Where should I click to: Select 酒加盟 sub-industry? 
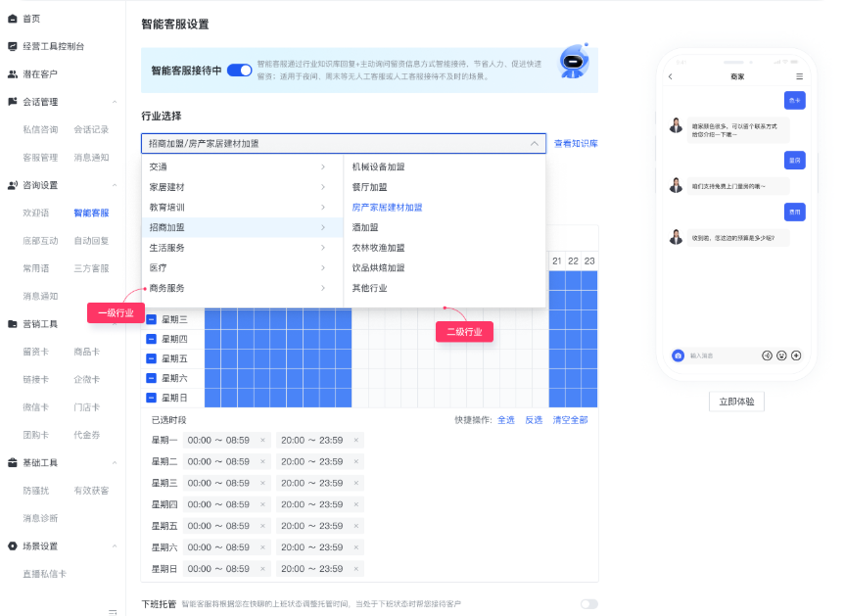pyautogui.click(x=365, y=228)
